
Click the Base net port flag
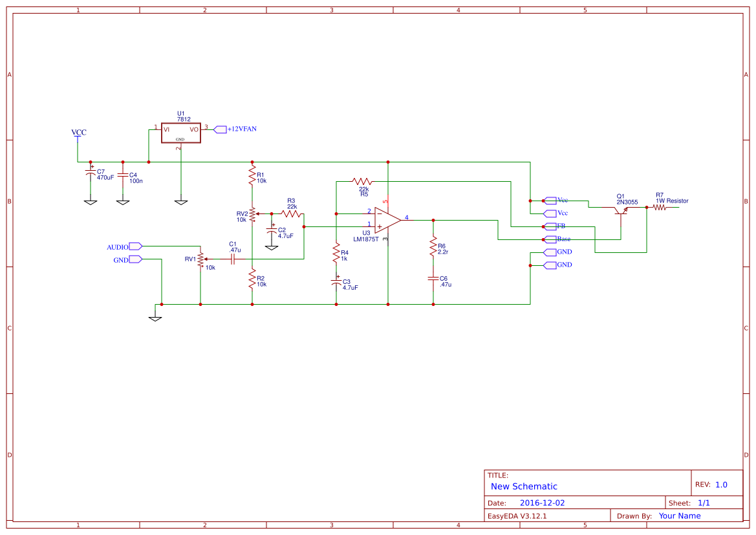pos(550,239)
